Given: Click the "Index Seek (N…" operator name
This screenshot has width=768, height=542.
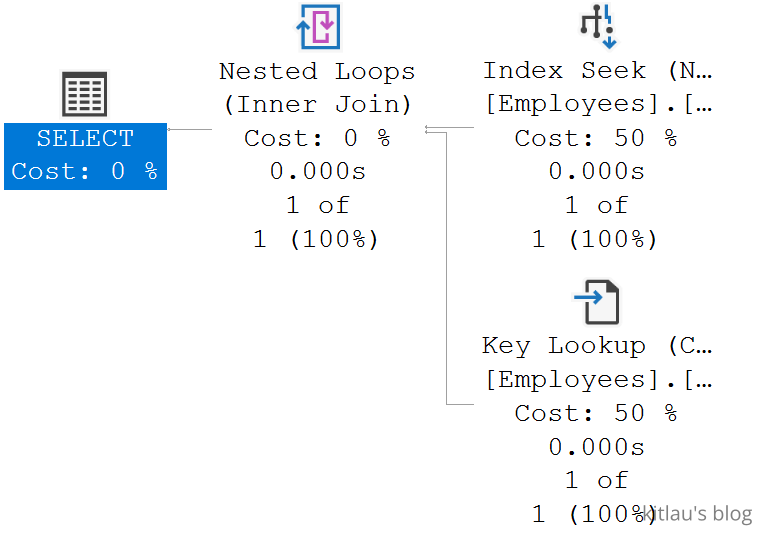Looking at the screenshot, I should 597,71.
